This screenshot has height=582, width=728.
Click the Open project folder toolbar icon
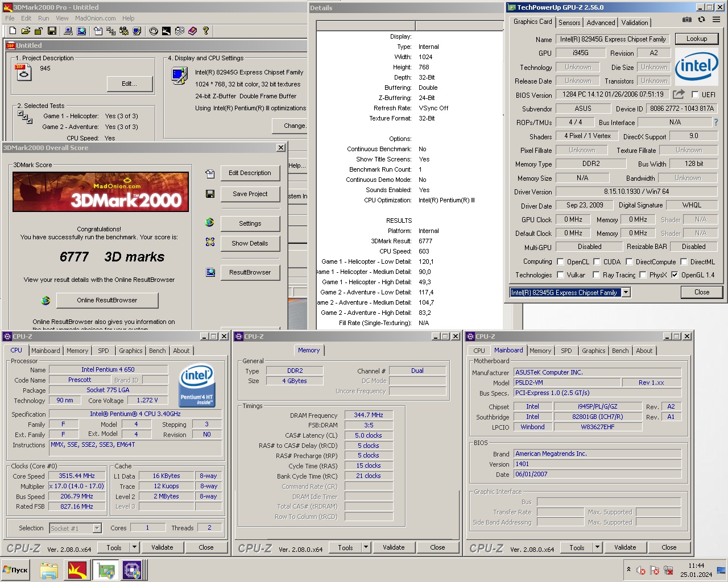point(26,31)
